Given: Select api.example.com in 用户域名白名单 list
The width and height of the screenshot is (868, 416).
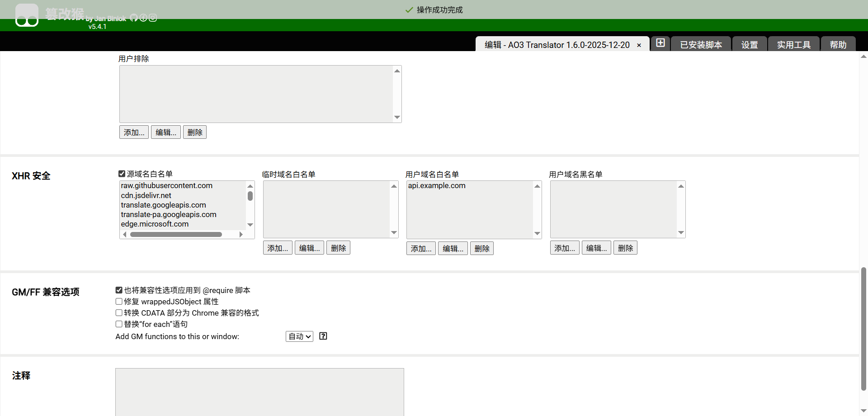Looking at the screenshot, I should (x=437, y=186).
